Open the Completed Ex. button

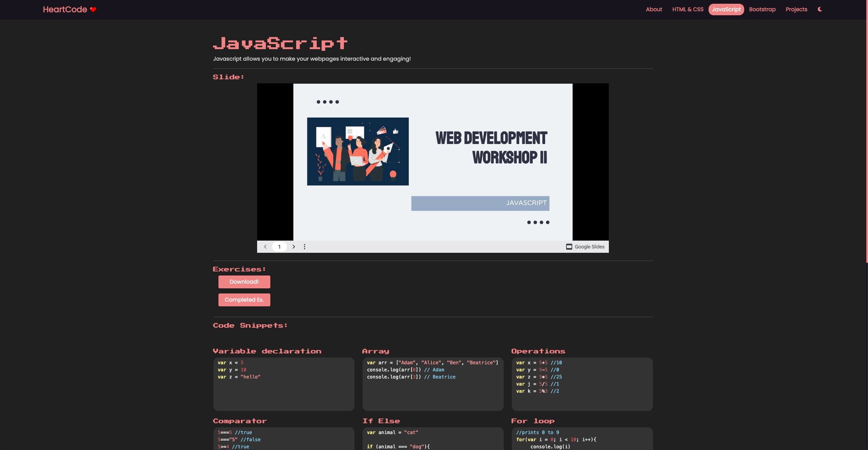tap(244, 300)
